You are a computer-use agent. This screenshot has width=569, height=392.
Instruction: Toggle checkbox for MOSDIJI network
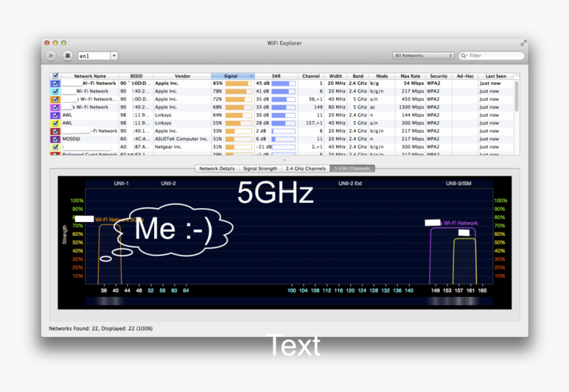(x=55, y=139)
